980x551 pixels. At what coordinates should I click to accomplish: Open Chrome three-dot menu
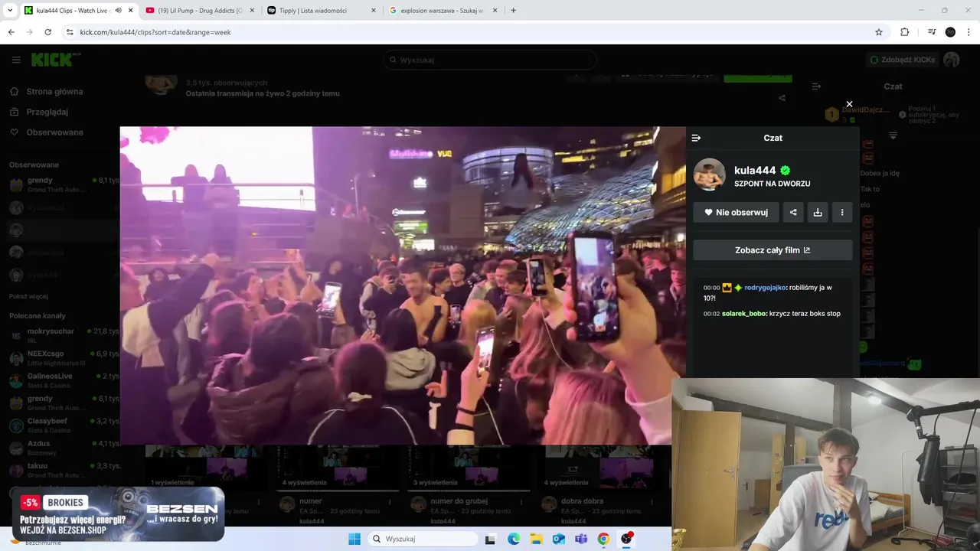click(969, 32)
